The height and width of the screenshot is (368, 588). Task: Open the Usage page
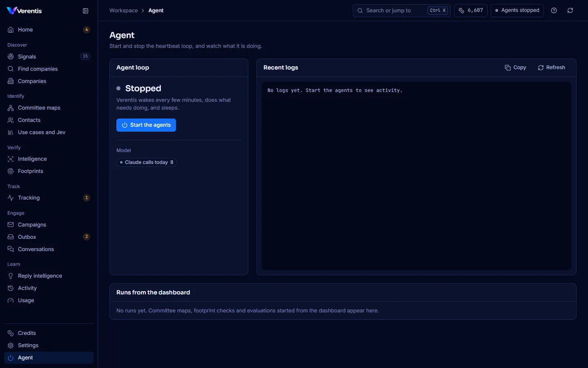coord(49,301)
